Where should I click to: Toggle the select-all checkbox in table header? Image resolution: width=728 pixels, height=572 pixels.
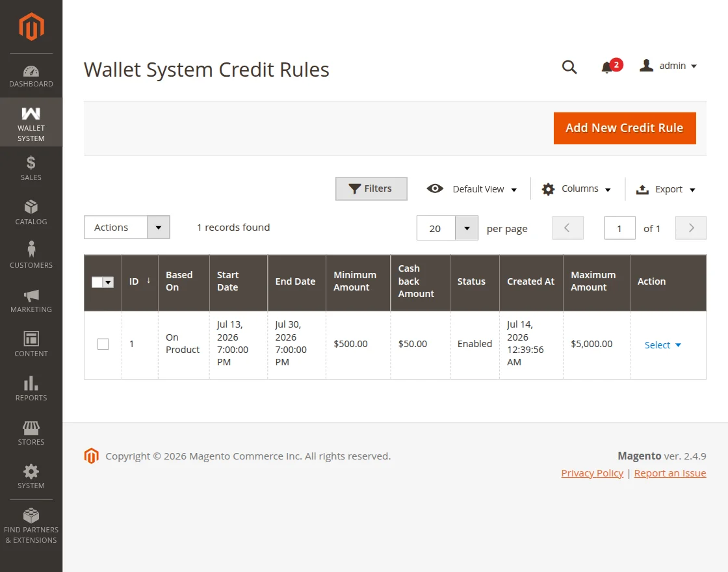97,282
